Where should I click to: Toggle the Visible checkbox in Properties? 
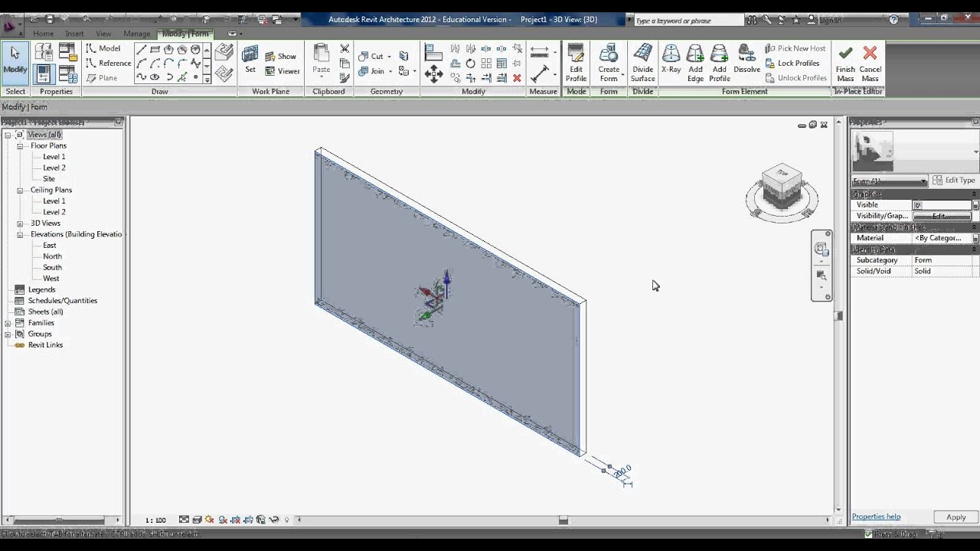(x=918, y=205)
